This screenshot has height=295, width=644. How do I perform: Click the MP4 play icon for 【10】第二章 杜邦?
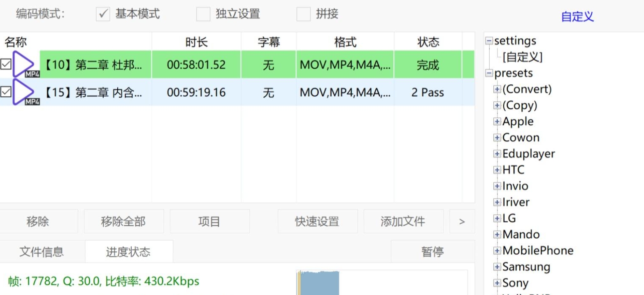[26, 65]
